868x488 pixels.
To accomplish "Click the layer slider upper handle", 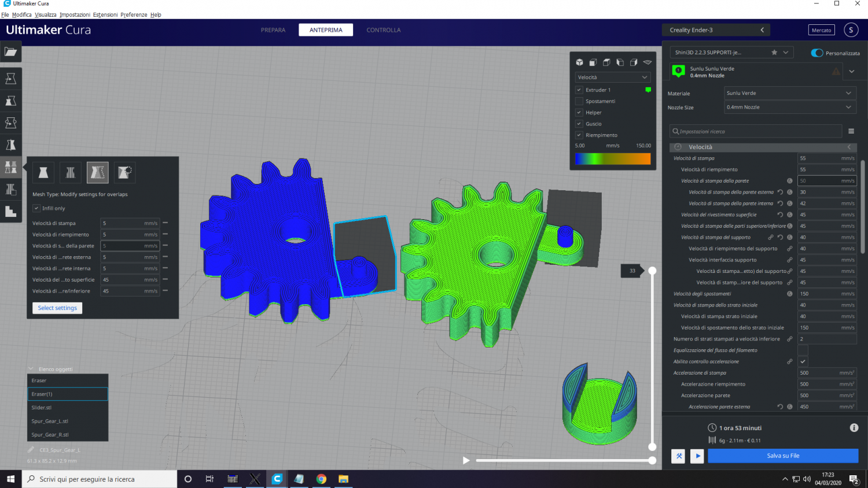I will click(652, 271).
